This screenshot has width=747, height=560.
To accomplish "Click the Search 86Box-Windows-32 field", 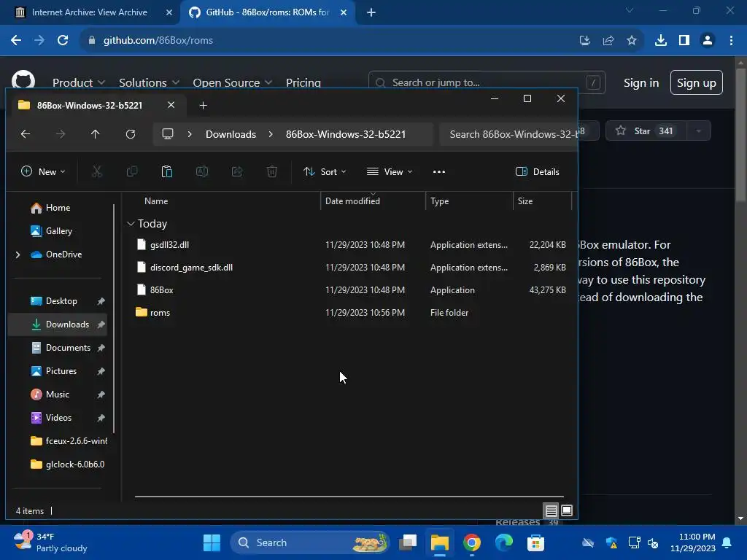I will coord(508,134).
